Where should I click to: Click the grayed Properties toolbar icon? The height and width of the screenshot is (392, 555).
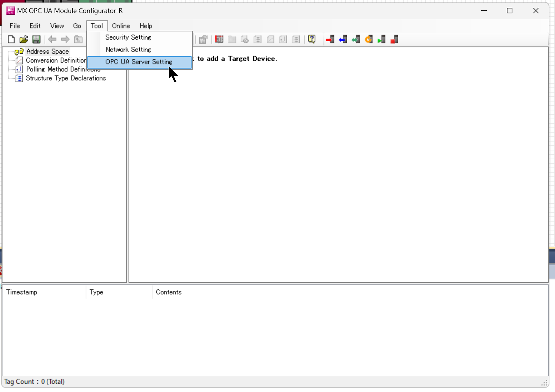[203, 39]
